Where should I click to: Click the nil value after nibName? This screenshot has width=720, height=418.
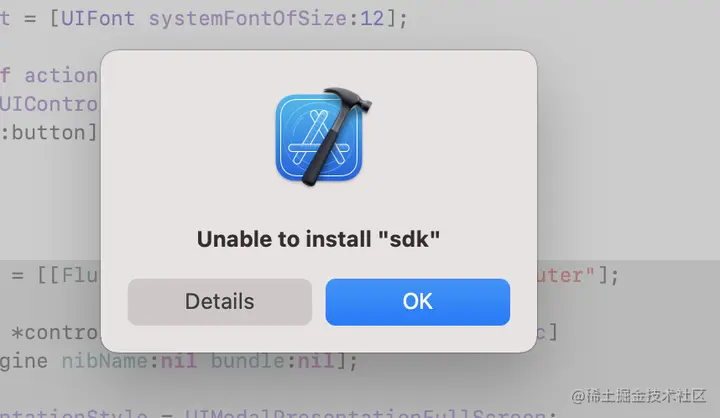pos(179,361)
